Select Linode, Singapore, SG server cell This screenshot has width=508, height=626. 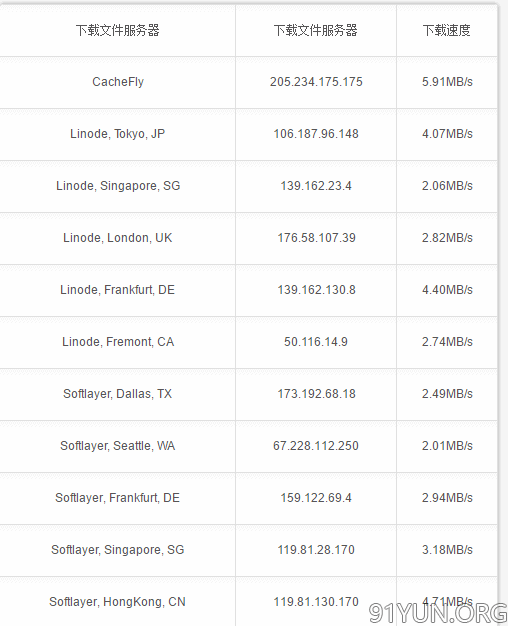[x=118, y=186]
